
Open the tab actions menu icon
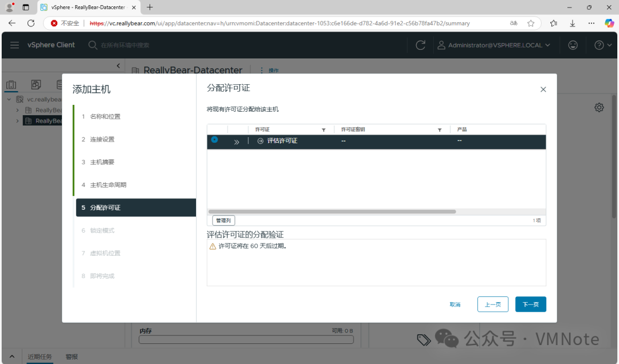click(x=26, y=7)
